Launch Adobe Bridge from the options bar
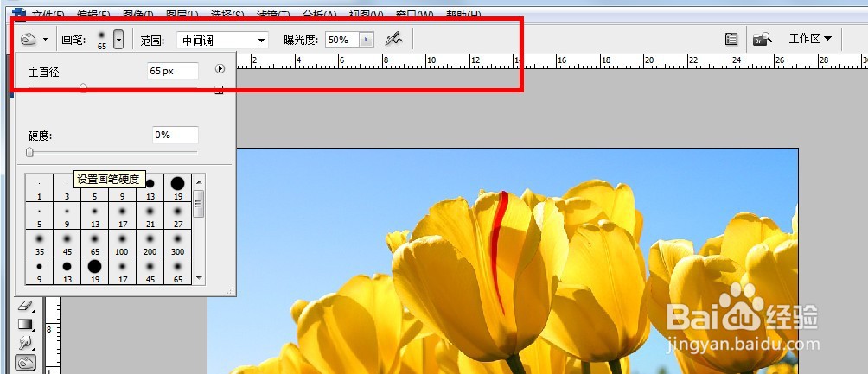The height and width of the screenshot is (374, 868). pos(763,39)
